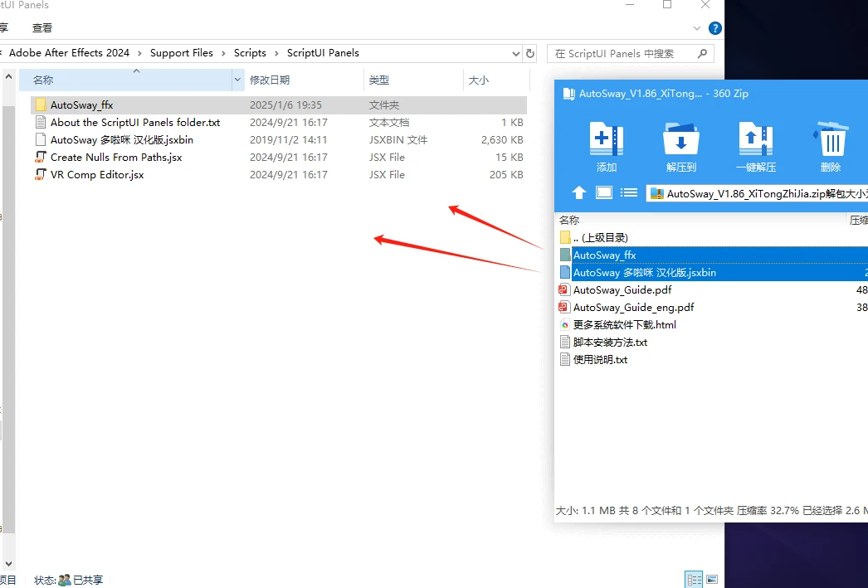Click the One-click Extract (一键解压) icon
Screen dimensions: 868x588
point(756,138)
